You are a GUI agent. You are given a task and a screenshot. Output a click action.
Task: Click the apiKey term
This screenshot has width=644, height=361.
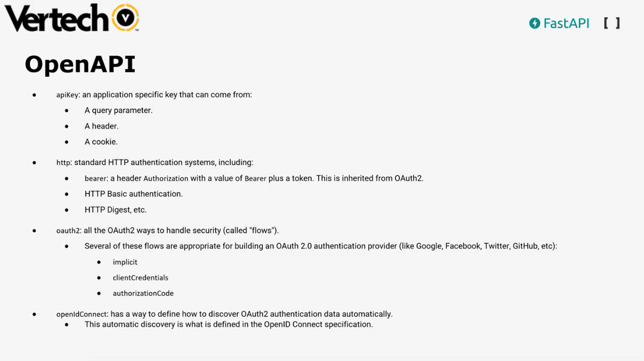coord(68,95)
